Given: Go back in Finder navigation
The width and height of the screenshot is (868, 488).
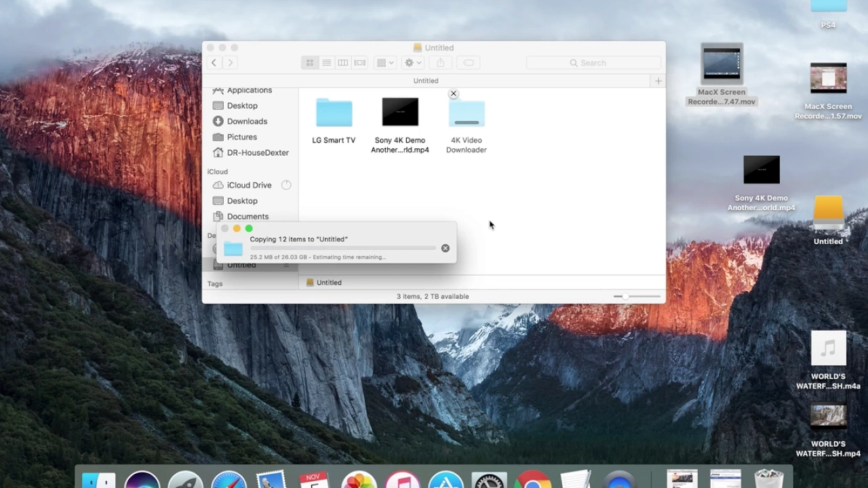Looking at the screenshot, I should pos(214,62).
